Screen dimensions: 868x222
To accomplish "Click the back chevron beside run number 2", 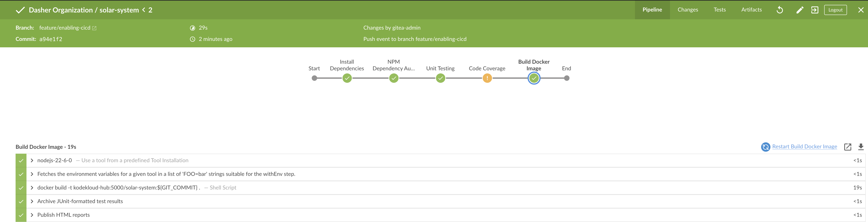I will [144, 10].
